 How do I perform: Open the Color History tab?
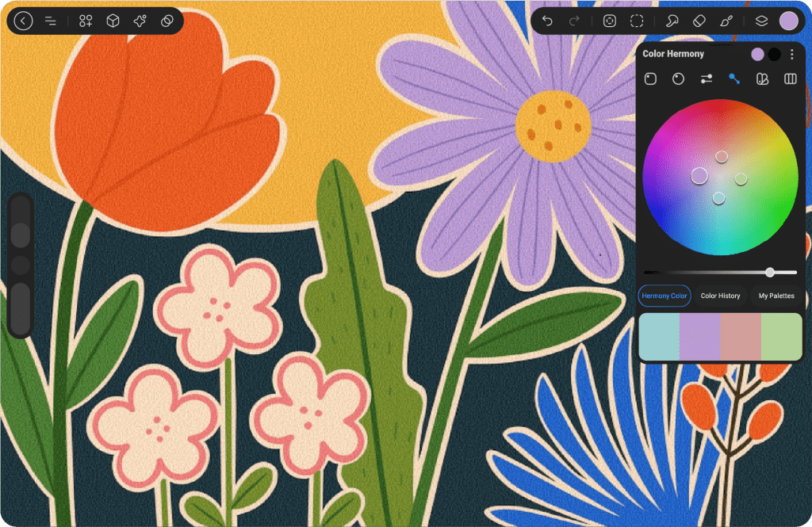pos(720,296)
